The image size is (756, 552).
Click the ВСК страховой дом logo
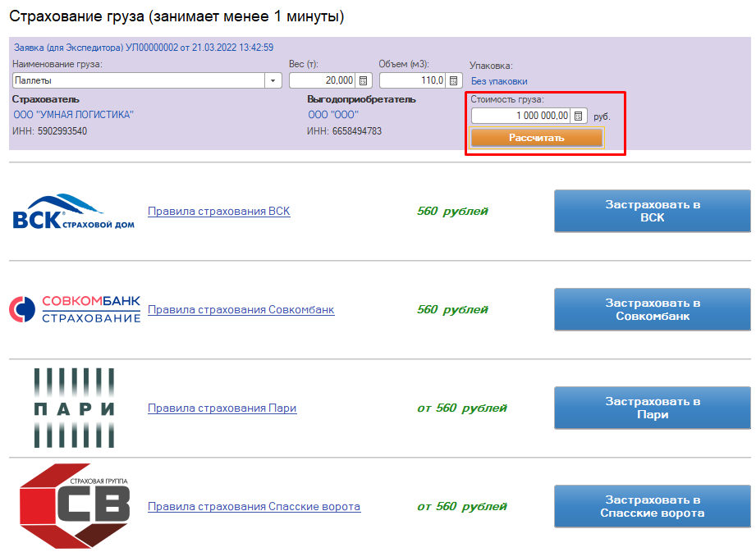click(73, 212)
